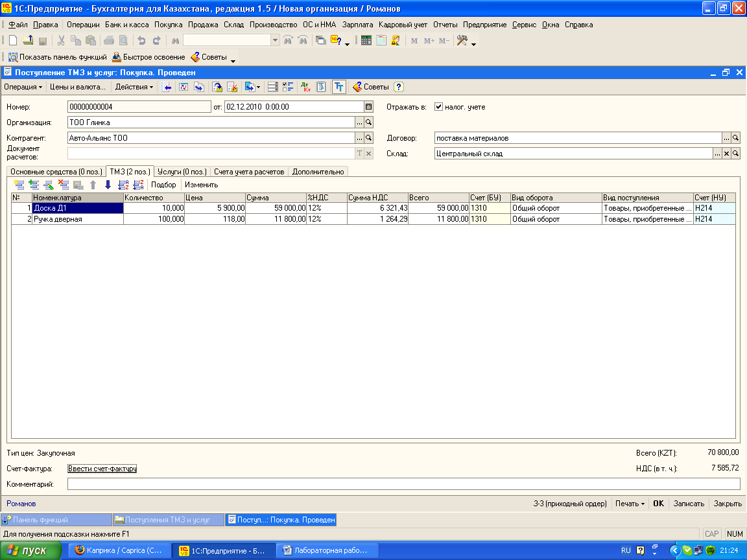The height and width of the screenshot is (560, 747).
Task: Clear the Склад field with X
Action: 726,154
